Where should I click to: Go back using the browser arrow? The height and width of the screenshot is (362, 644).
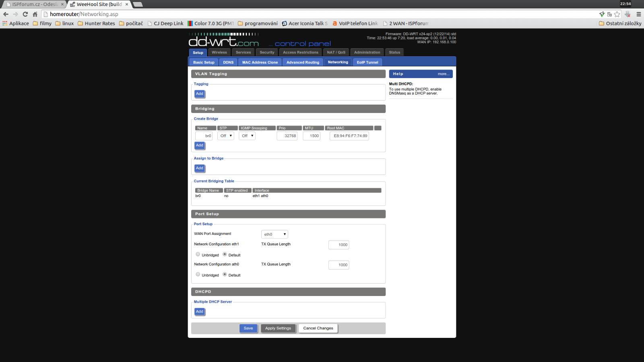[x=6, y=14]
